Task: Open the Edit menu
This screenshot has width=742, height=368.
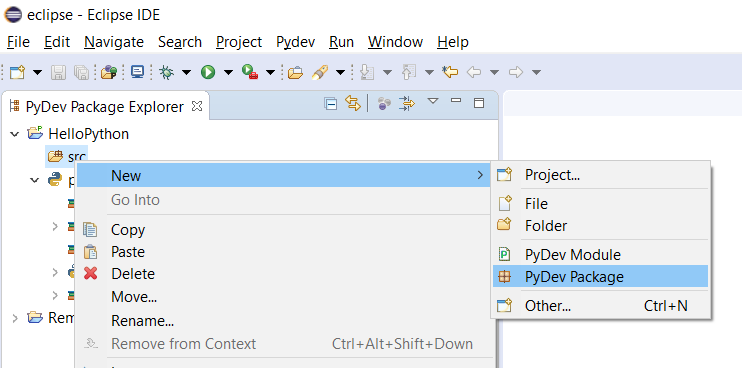Action: [57, 42]
